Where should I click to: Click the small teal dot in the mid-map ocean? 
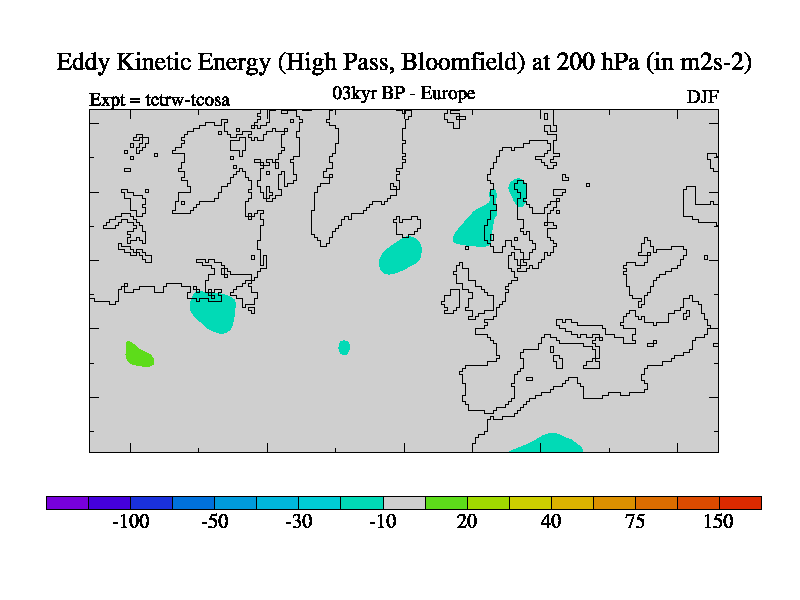(344, 347)
